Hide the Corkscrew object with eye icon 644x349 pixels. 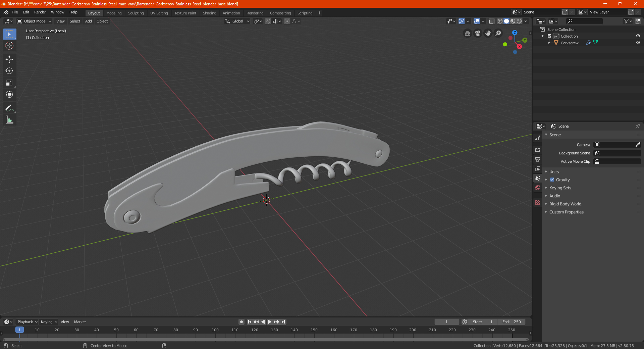(x=638, y=43)
